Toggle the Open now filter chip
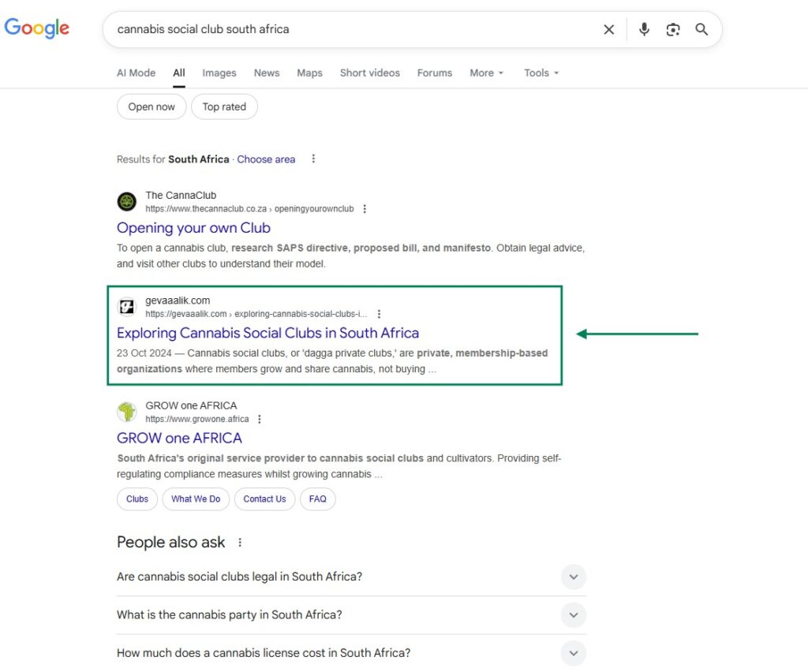 pyautogui.click(x=151, y=107)
